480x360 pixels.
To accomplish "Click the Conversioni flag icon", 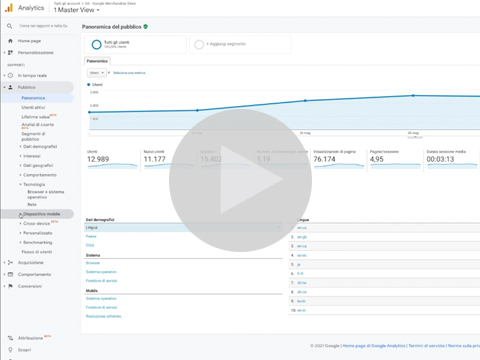I will coord(10,286).
